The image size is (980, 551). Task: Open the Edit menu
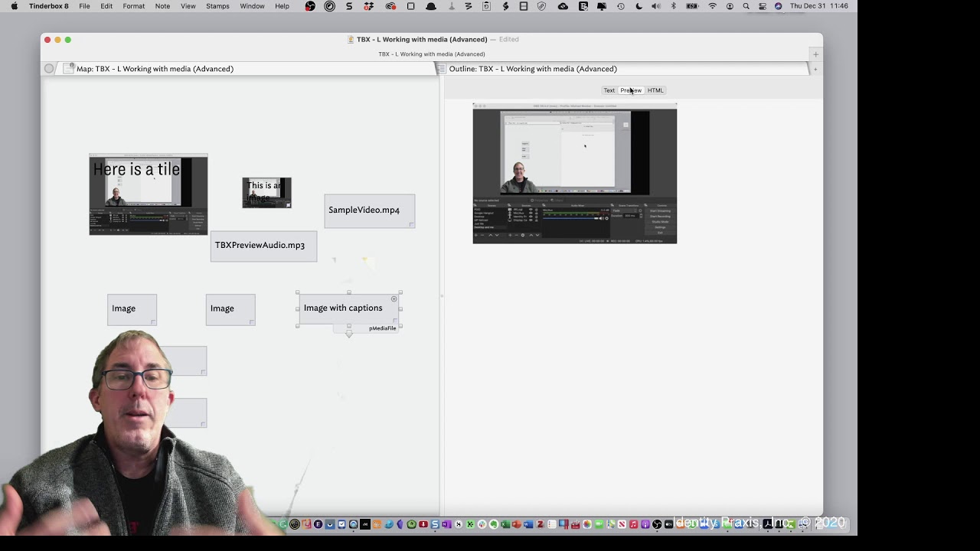pos(106,6)
